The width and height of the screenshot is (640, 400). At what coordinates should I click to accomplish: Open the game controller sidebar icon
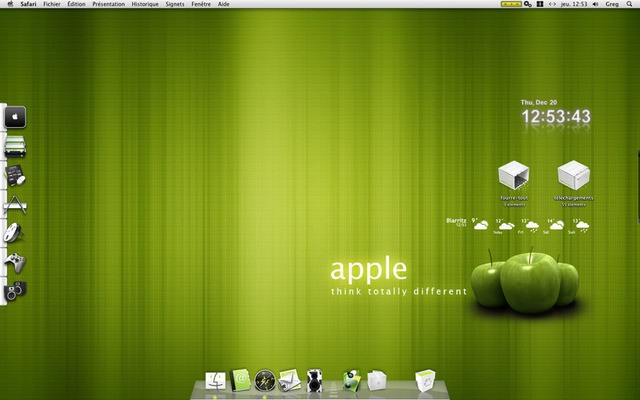click(x=15, y=262)
